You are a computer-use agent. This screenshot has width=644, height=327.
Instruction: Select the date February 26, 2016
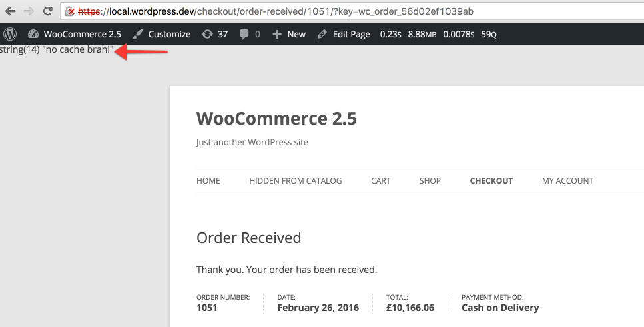pyautogui.click(x=318, y=308)
